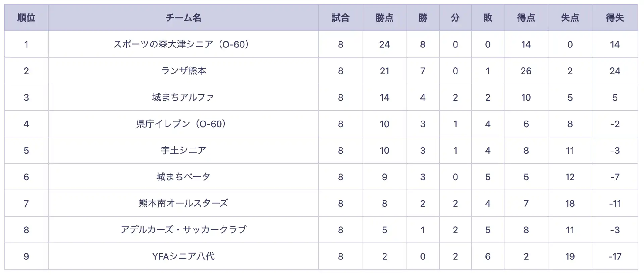Select the 得失 column header
The image size is (644, 276).
[x=615, y=18]
